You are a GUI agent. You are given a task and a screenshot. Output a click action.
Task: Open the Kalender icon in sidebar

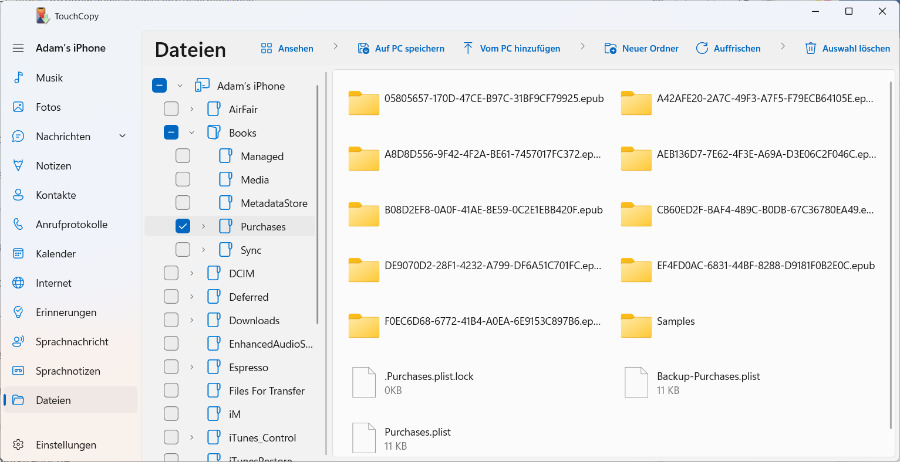[x=18, y=254]
